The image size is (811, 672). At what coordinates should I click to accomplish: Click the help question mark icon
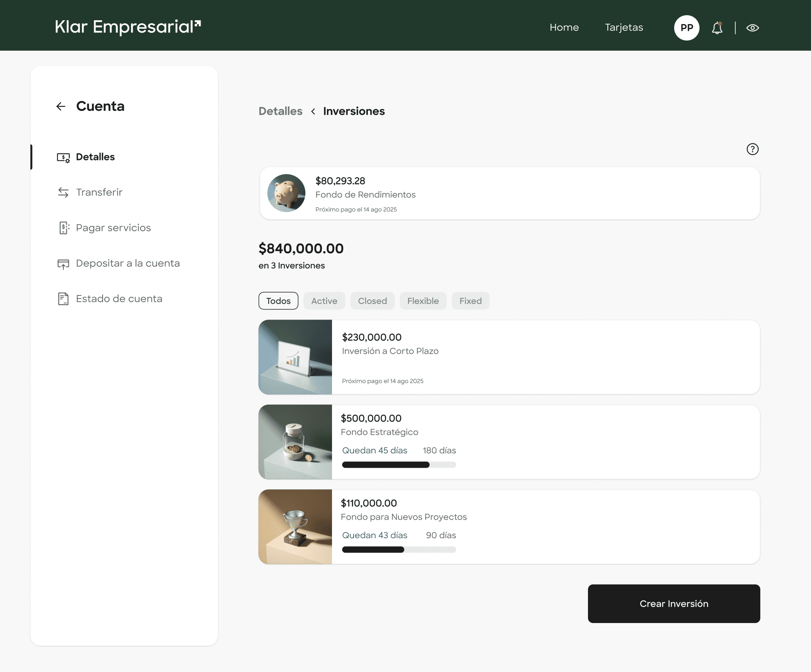[752, 149]
